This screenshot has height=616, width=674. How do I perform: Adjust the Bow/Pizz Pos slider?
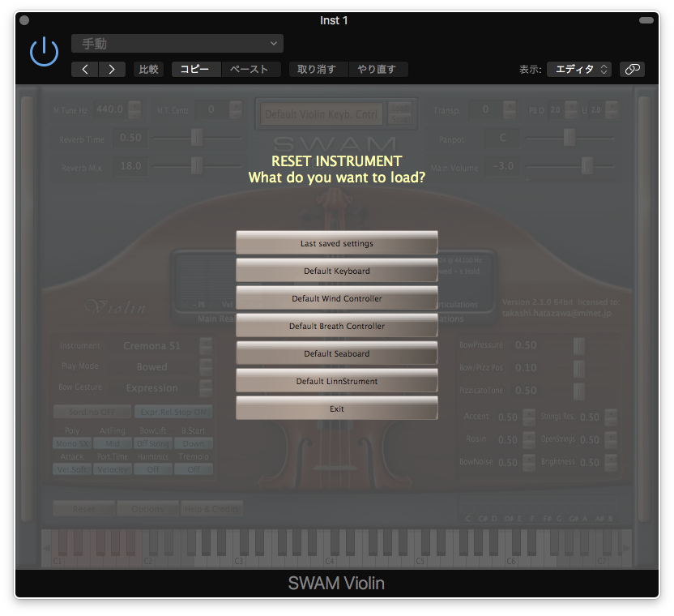tap(579, 368)
